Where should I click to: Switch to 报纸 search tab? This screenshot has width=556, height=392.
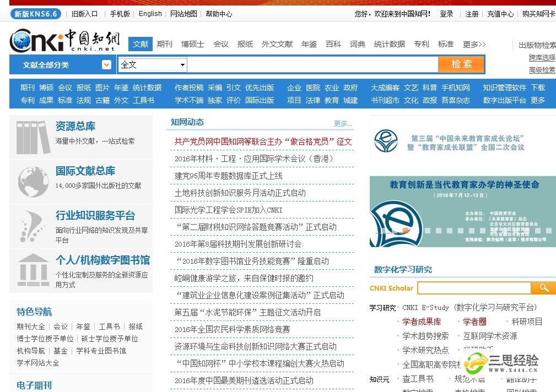(245, 44)
